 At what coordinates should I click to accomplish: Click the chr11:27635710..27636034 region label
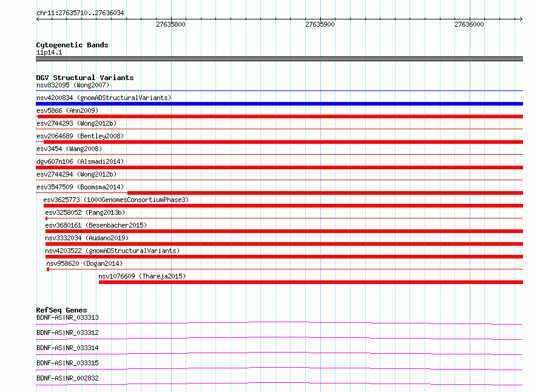click(80, 13)
